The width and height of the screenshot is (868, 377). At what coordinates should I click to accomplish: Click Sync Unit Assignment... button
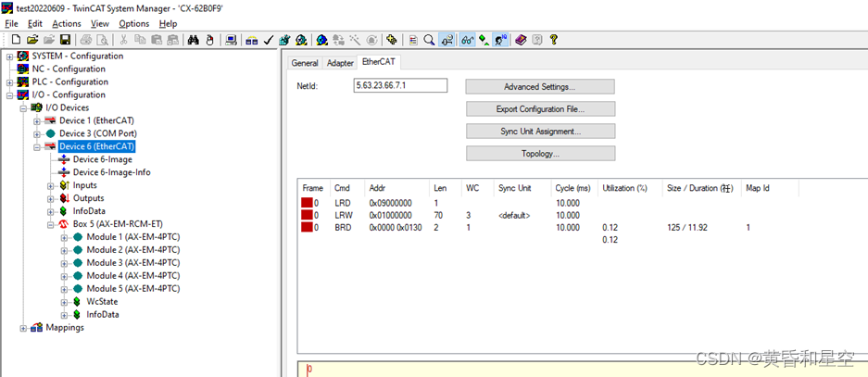tap(540, 132)
